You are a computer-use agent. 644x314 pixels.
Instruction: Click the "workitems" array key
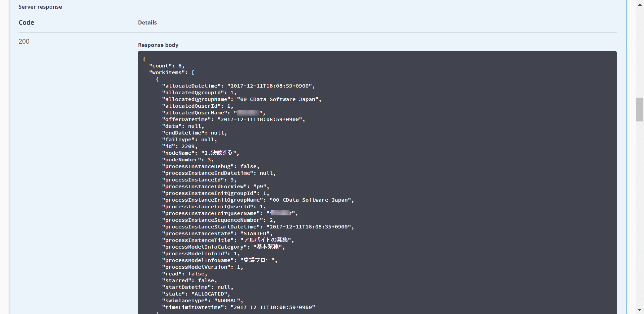click(x=172, y=72)
